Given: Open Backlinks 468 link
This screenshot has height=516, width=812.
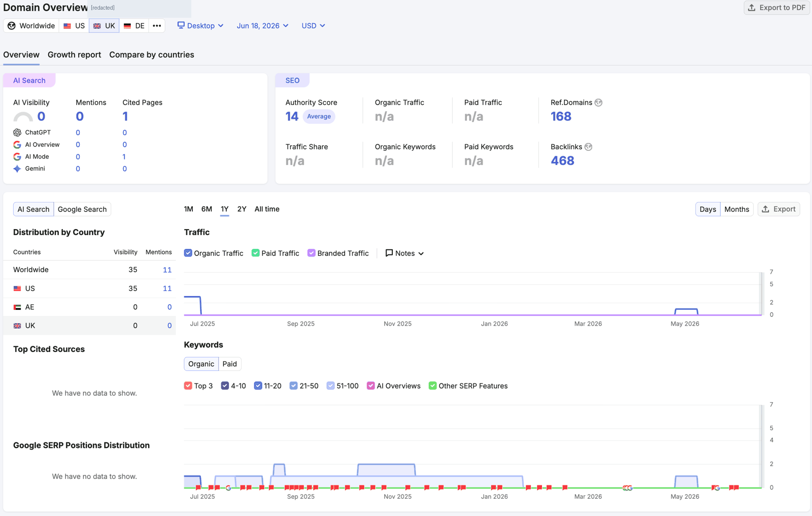Looking at the screenshot, I should pyautogui.click(x=562, y=161).
